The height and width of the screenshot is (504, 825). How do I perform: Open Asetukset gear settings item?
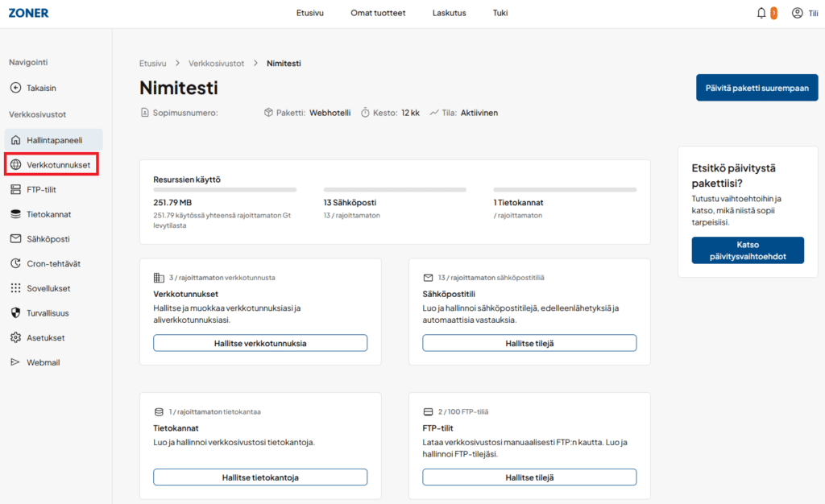pos(45,337)
